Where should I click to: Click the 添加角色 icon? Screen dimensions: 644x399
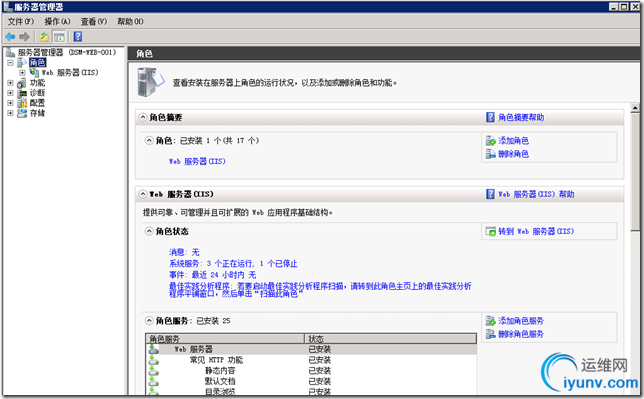tap(491, 141)
